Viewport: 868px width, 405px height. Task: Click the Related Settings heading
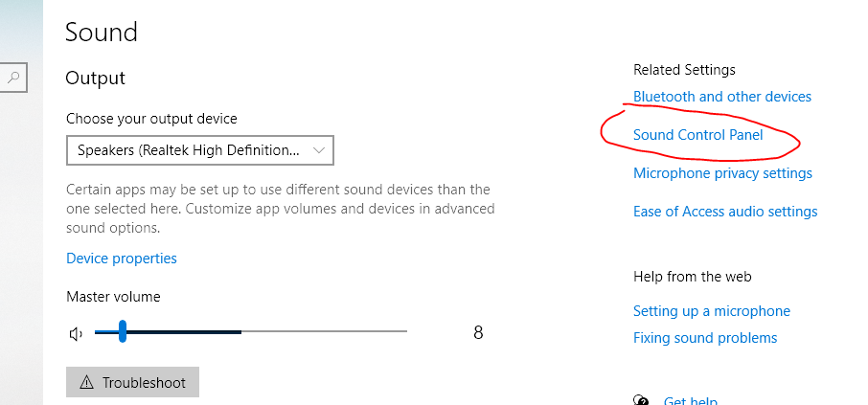684,70
